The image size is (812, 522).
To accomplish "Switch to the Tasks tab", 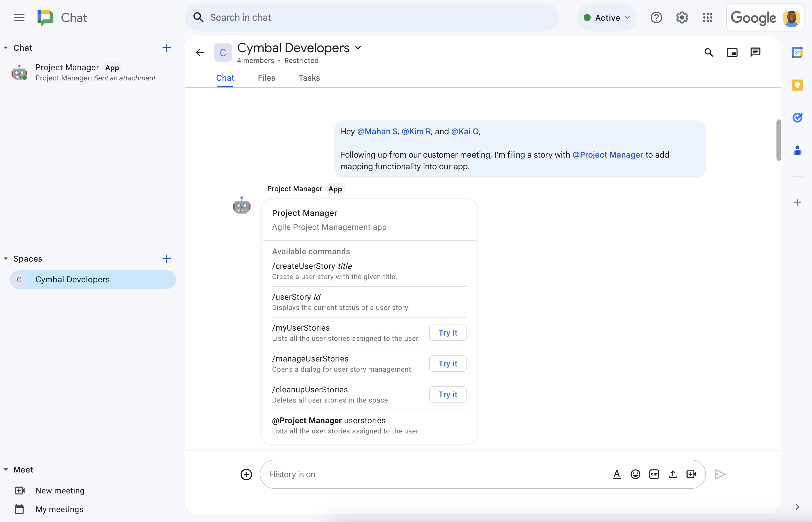I will pos(308,77).
